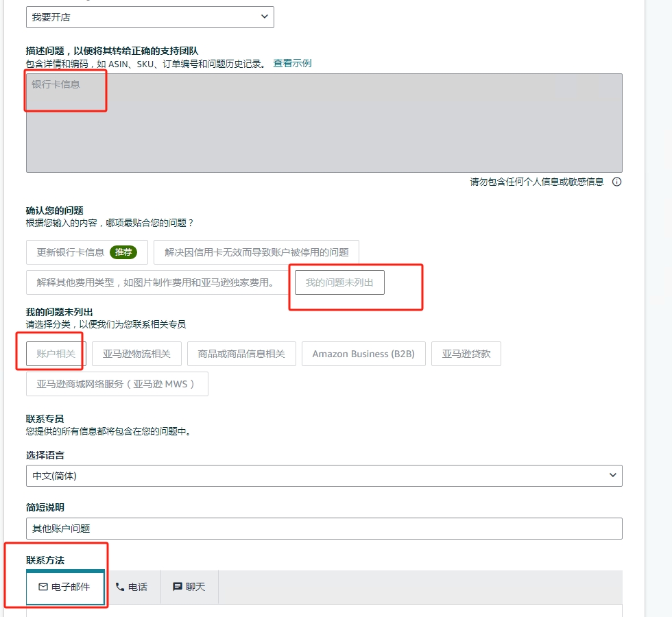Pick the 亚马逊商城网络服务 (亚马逊 MWS) category
Image resolution: width=672 pixels, height=617 pixels.
[117, 384]
